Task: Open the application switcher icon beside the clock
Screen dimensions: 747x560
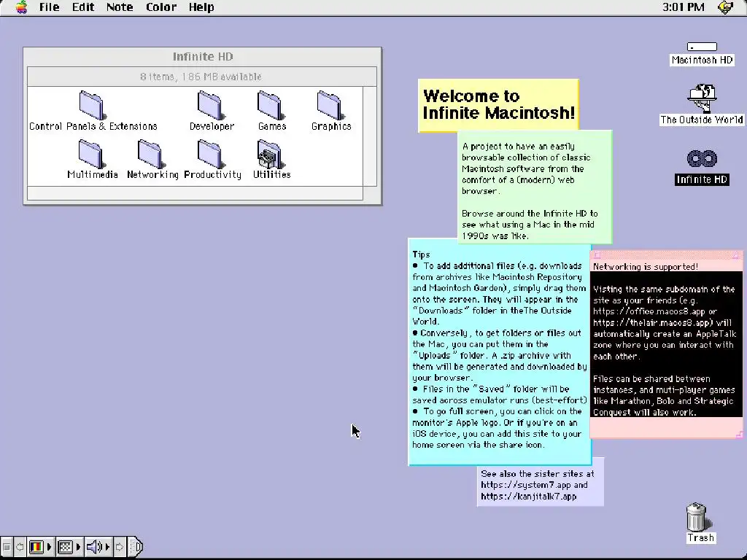Action: [726, 7]
